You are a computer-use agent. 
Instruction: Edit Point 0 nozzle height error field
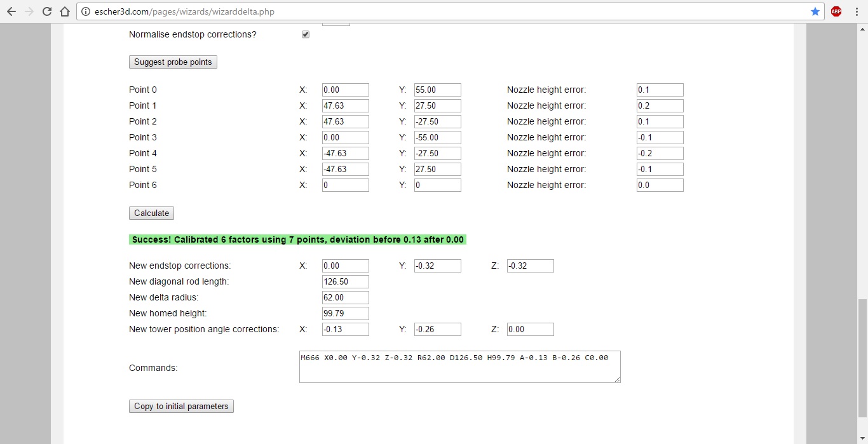point(660,90)
